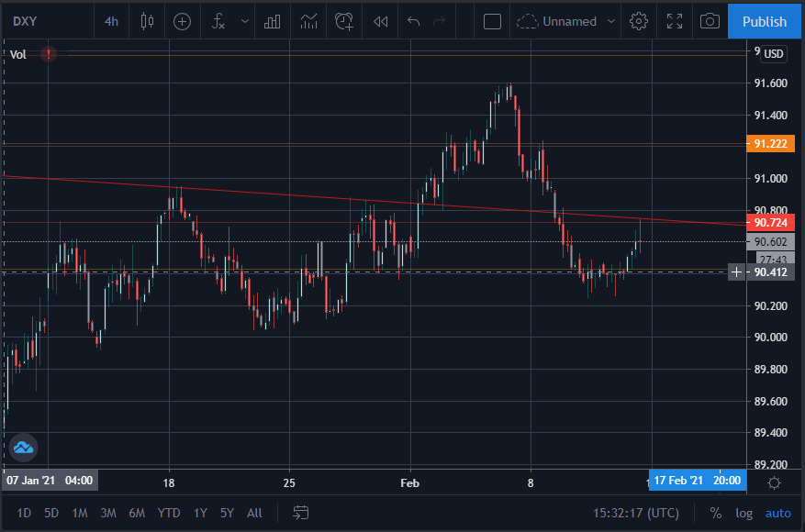This screenshot has width=805, height=532.
Task: Select the 1Y date range
Action: tap(200, 513)
